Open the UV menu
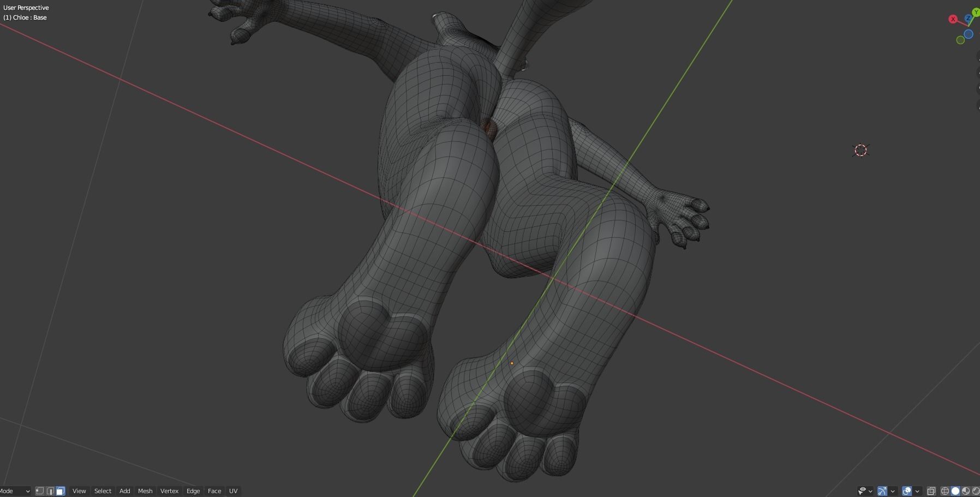The image size is (980, 497). pos(233,491)
